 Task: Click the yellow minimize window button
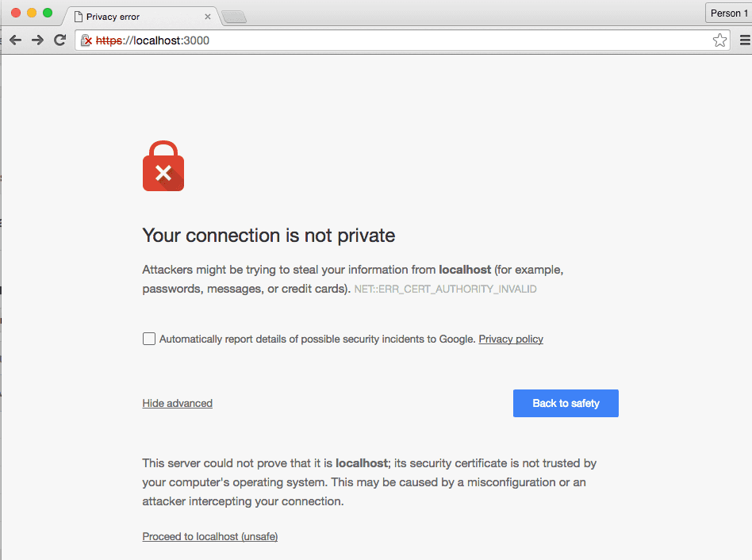(32, 13)
